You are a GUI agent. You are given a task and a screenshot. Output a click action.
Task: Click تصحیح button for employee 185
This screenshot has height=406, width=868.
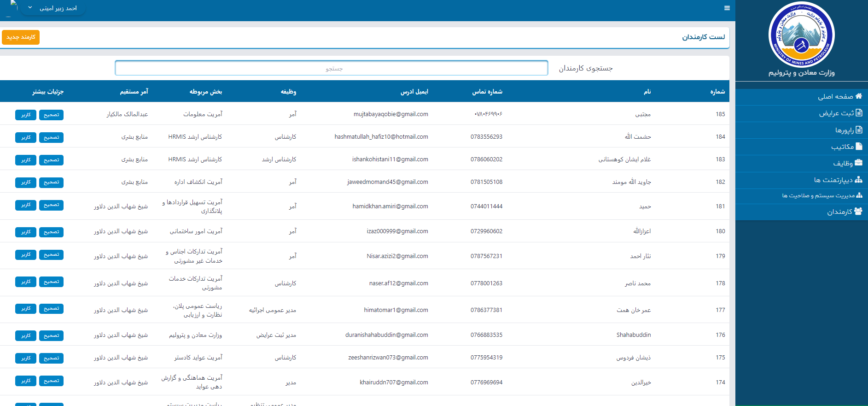tap(51, 115)
